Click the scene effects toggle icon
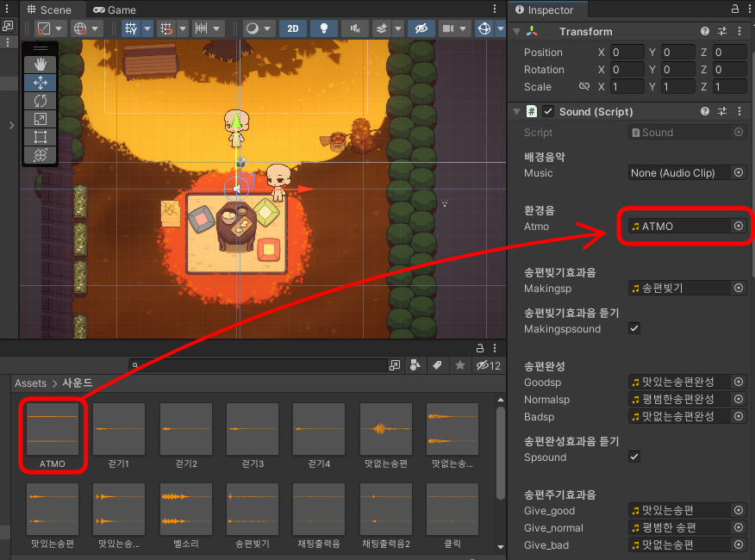The width and height of the screenshot is (755, 560). coord(381,28)
